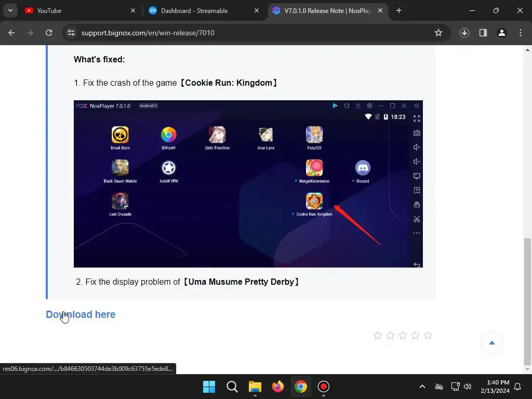
Task: Close the YouTube tab
Action: tap(133, 11)
